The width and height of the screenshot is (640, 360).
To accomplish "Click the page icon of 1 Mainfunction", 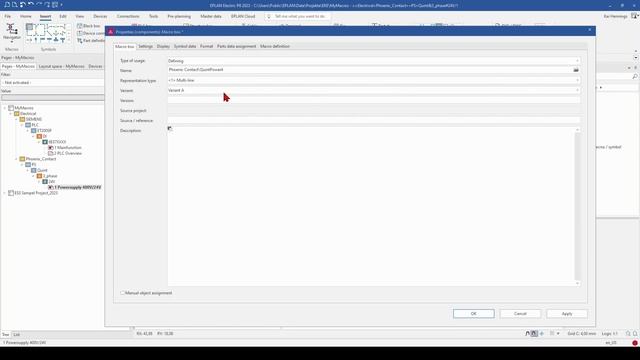I will pos(51,148).
